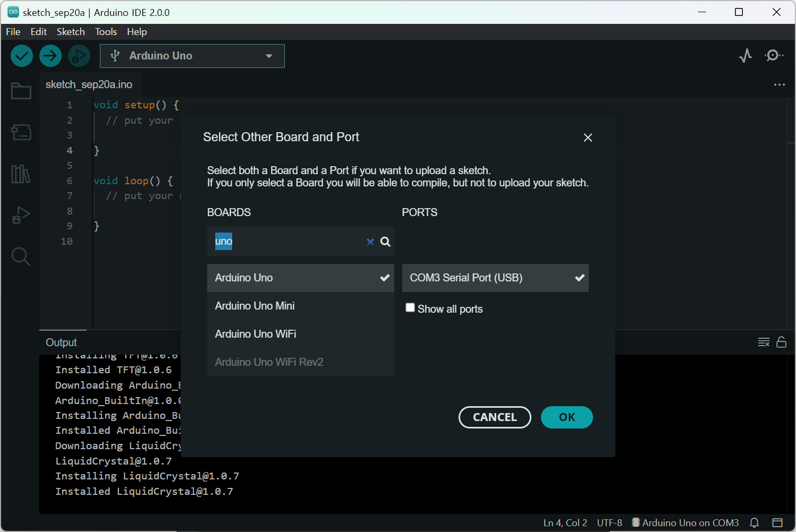Click Ln 4, Col 2 status entry

tap(565, 523)
